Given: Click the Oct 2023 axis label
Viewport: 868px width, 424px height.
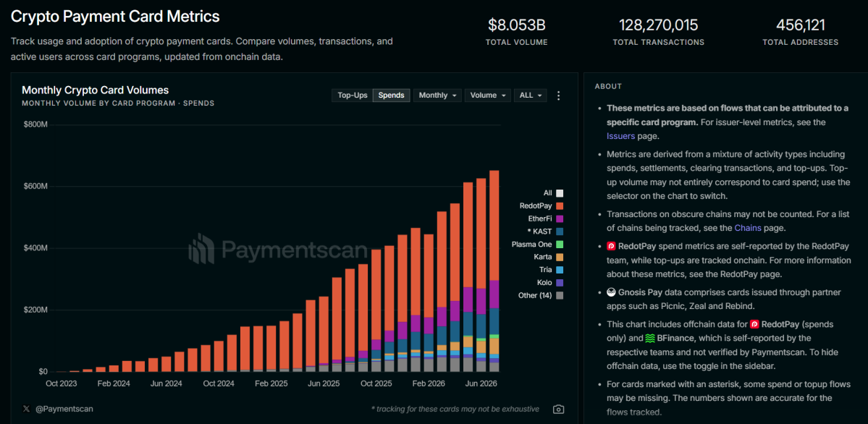Looking at the screenshot, I should point(61,383).
